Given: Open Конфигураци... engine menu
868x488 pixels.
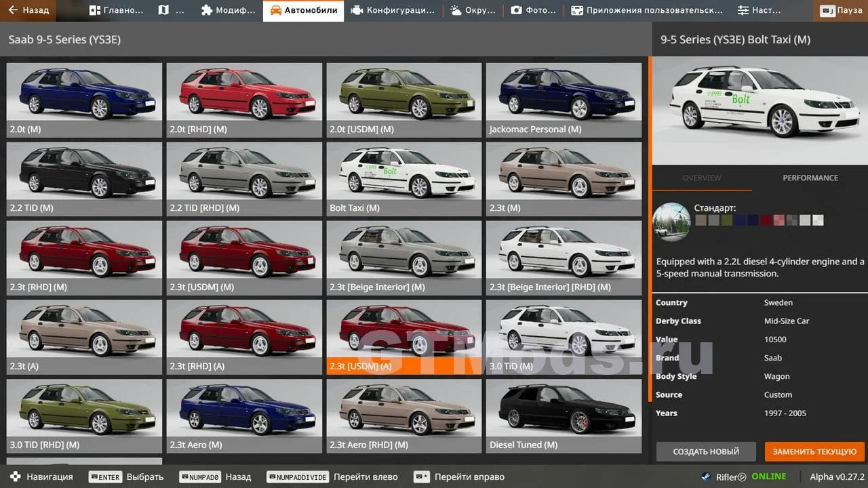Looking at the screenshot, I should pos(393,11).
